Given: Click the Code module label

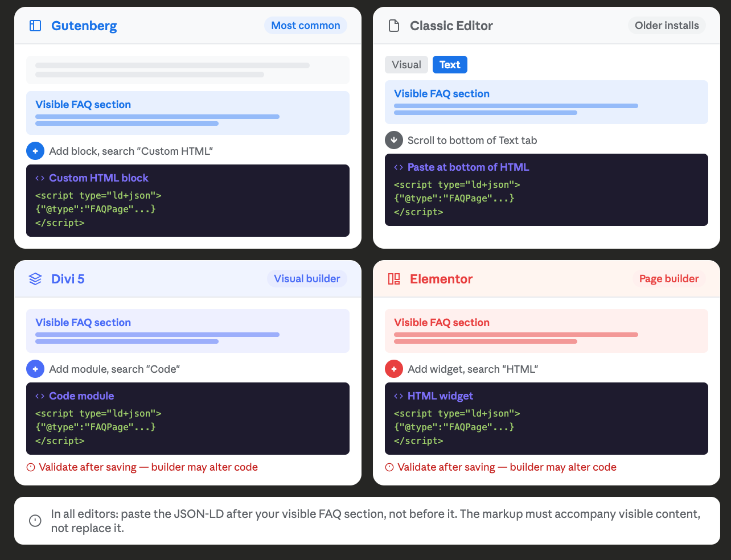Looking at the screenshot, I should pos(81,396).
